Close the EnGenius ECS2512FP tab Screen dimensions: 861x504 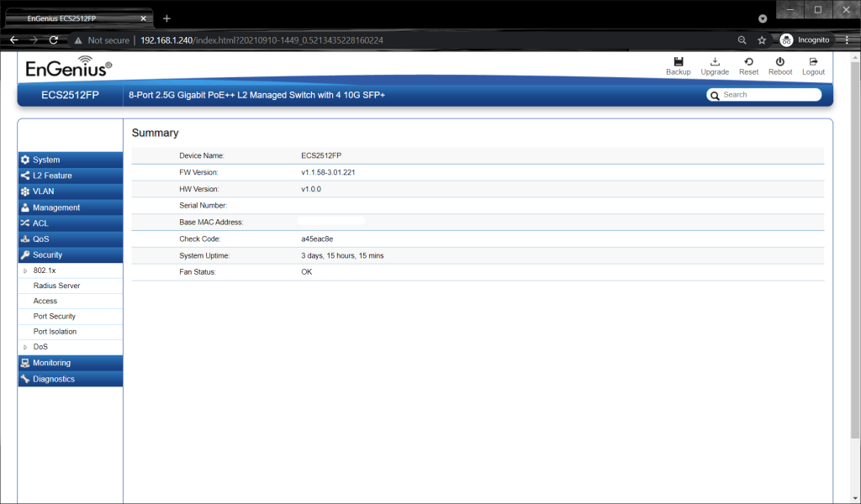(x=143, y=18)
